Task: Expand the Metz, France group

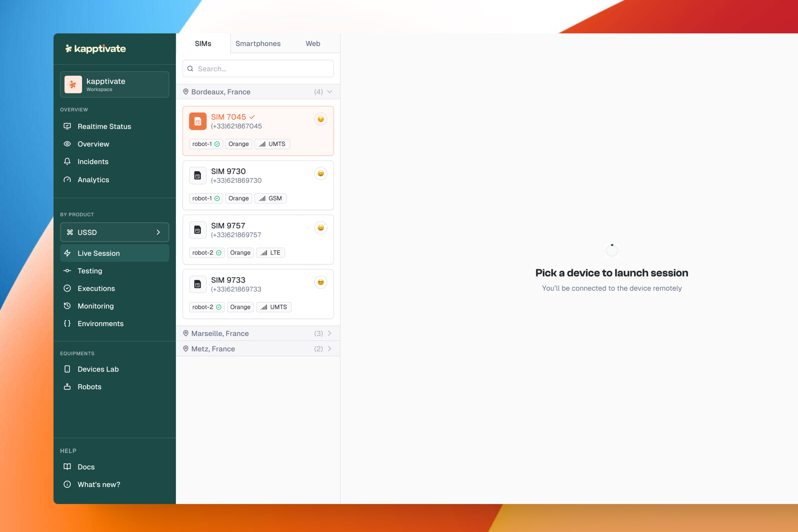Action: [258, 349]
